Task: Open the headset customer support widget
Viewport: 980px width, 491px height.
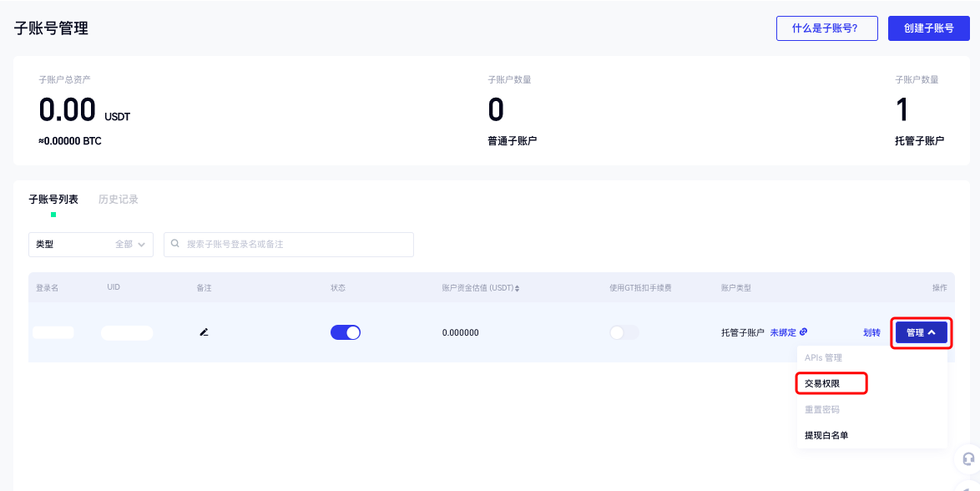Action: tap(968, 458)
